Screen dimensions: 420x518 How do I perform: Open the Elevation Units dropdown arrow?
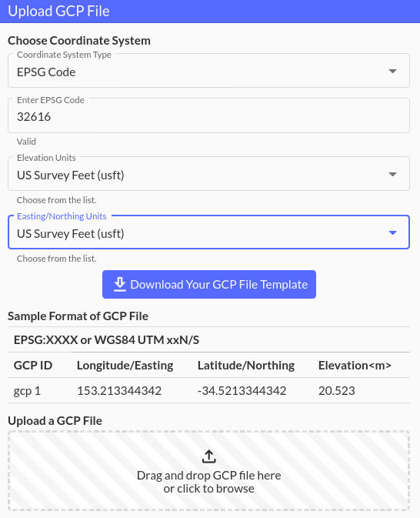coord(392,174)
